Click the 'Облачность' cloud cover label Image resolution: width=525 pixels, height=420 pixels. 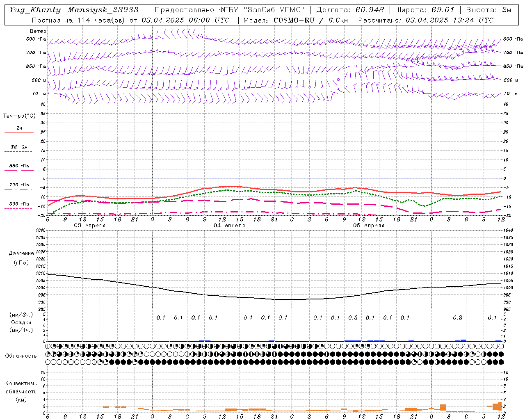[x=21, y=356]
